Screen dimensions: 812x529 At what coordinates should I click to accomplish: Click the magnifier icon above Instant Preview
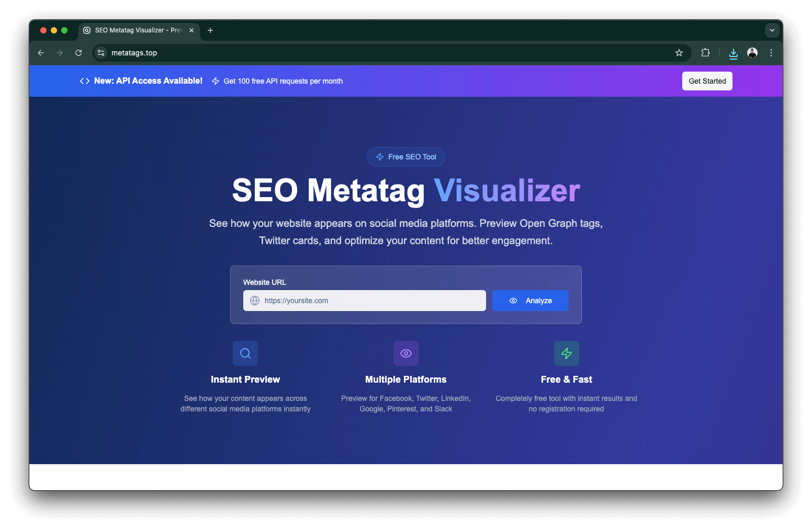pos(245,353)
